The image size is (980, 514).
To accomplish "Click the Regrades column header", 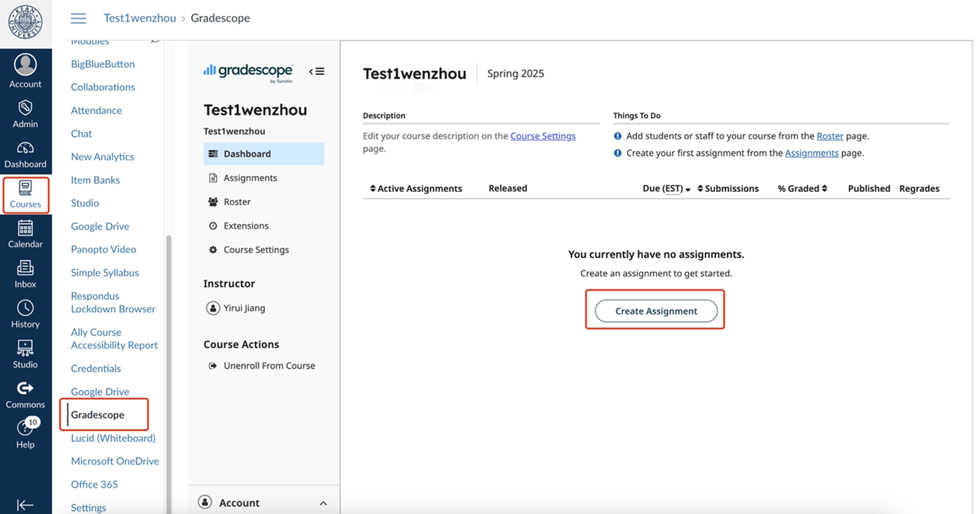I will (x=919, y=188).
